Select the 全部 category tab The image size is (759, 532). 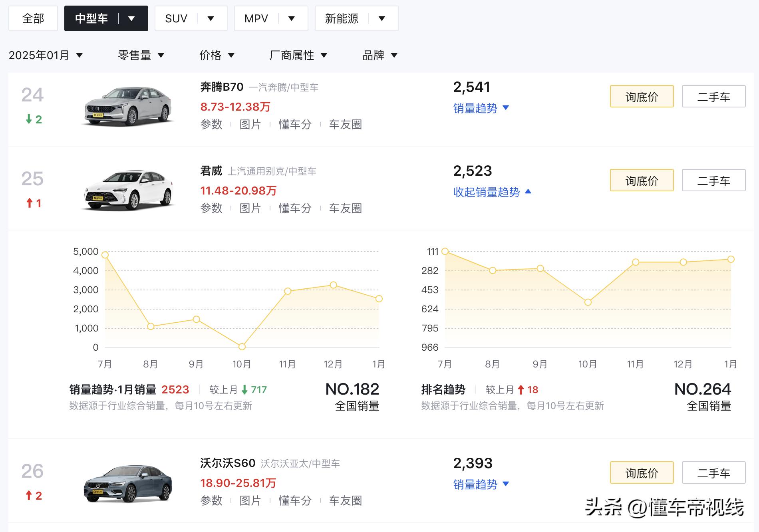[x=33, y=18]
